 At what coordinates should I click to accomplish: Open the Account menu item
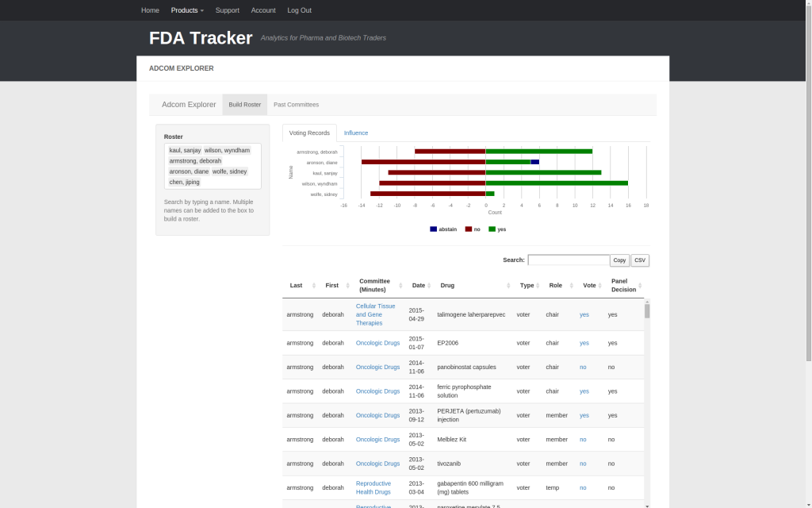coord(263,10)
